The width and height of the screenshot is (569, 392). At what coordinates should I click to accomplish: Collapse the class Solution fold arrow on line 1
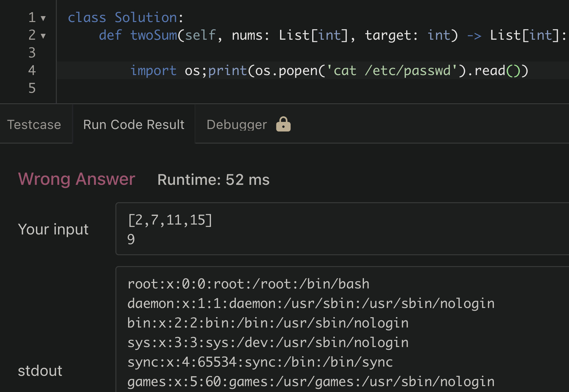[43, 18]
